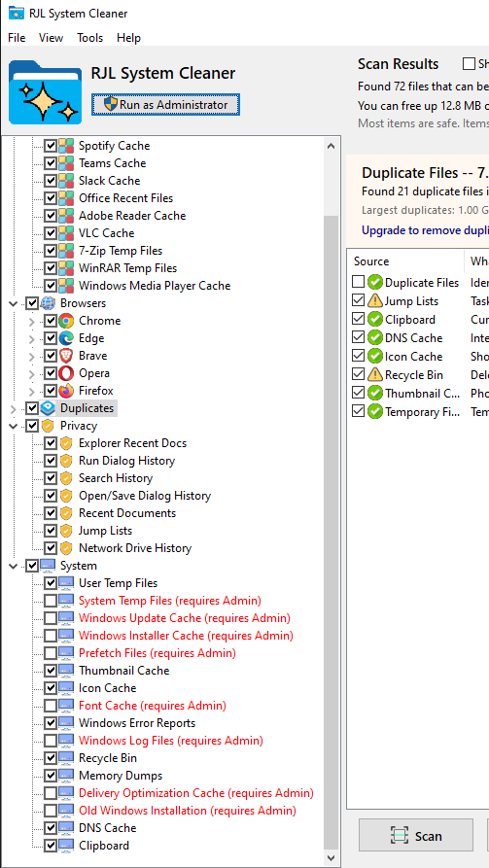
Task: Click the monitor icon beside Memory Dumps
Action: coord(66,776)
